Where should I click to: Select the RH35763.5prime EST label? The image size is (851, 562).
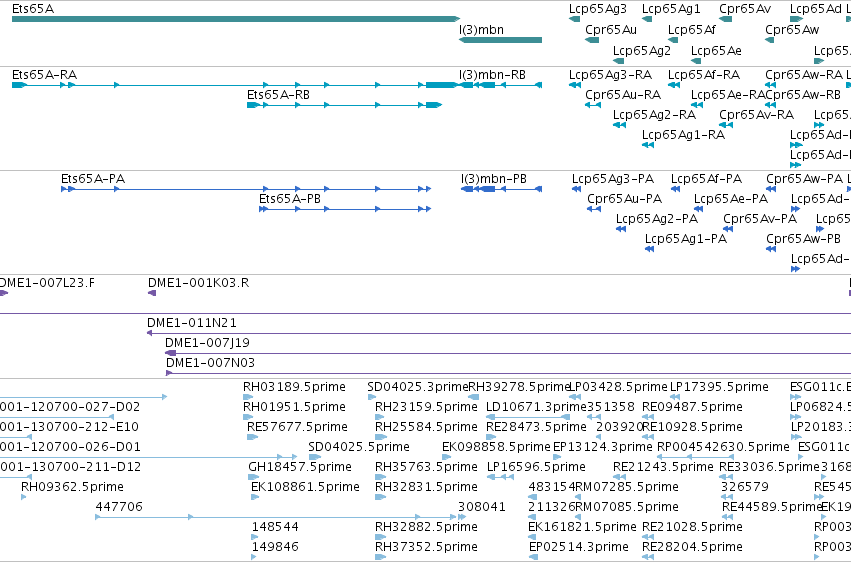(x=427, y=467)
